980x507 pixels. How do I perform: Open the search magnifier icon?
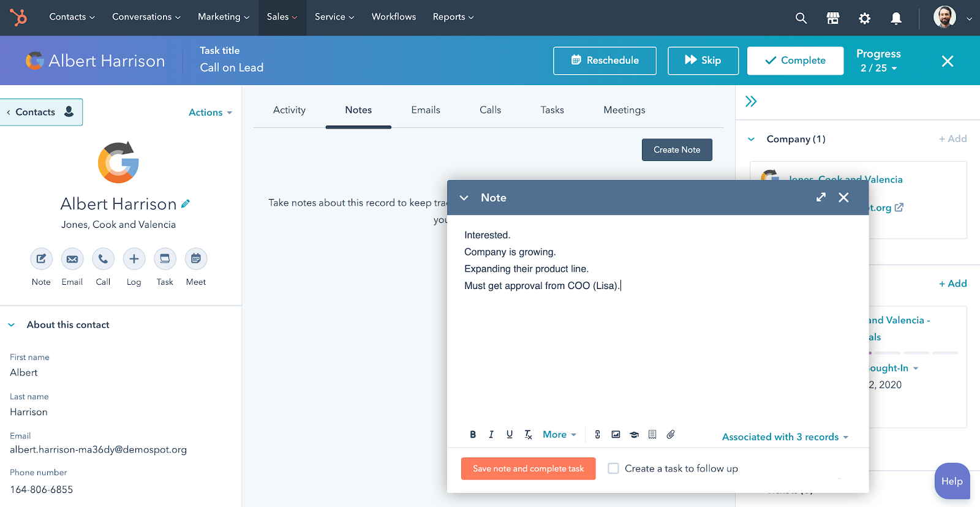tap(801, 18)
